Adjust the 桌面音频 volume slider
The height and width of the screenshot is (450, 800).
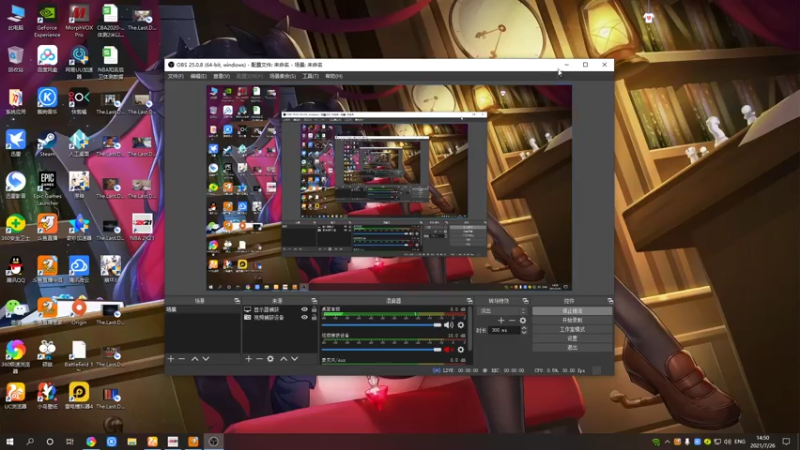(x=382, y=325)
